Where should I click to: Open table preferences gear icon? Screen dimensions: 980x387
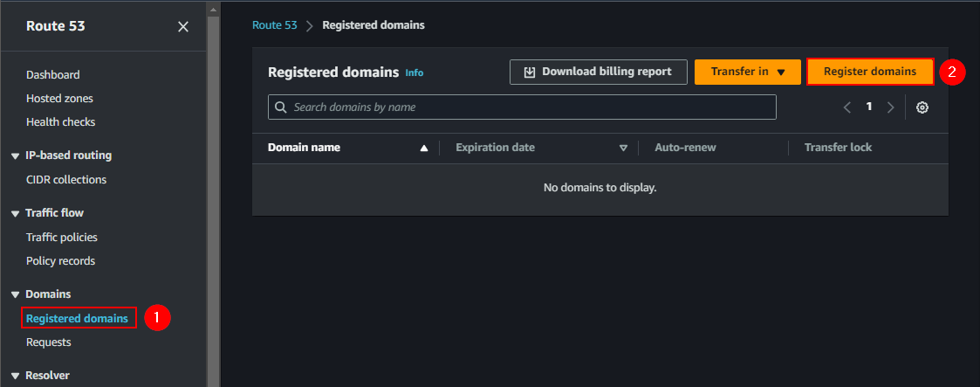pos(922,107)
